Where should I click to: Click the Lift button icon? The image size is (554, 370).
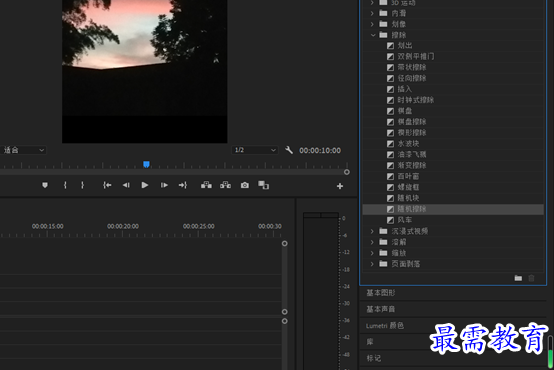click(x=206, y=185)
